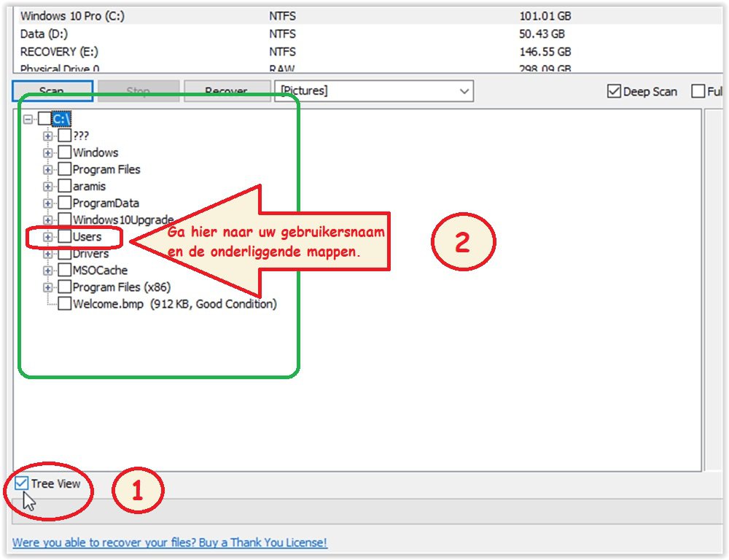The image size is (729, 560).
Task: Check the Users folder checkbox
Action: point(65,236)
